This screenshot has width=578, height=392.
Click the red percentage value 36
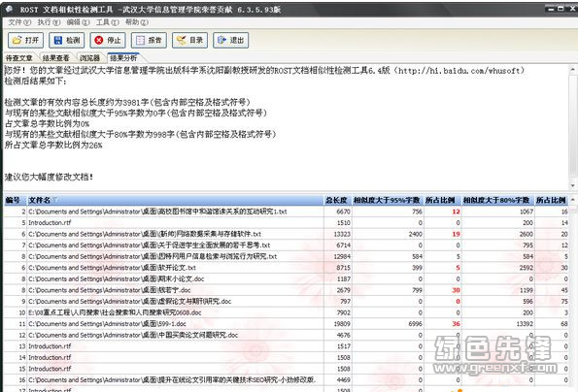coord(456,324)
